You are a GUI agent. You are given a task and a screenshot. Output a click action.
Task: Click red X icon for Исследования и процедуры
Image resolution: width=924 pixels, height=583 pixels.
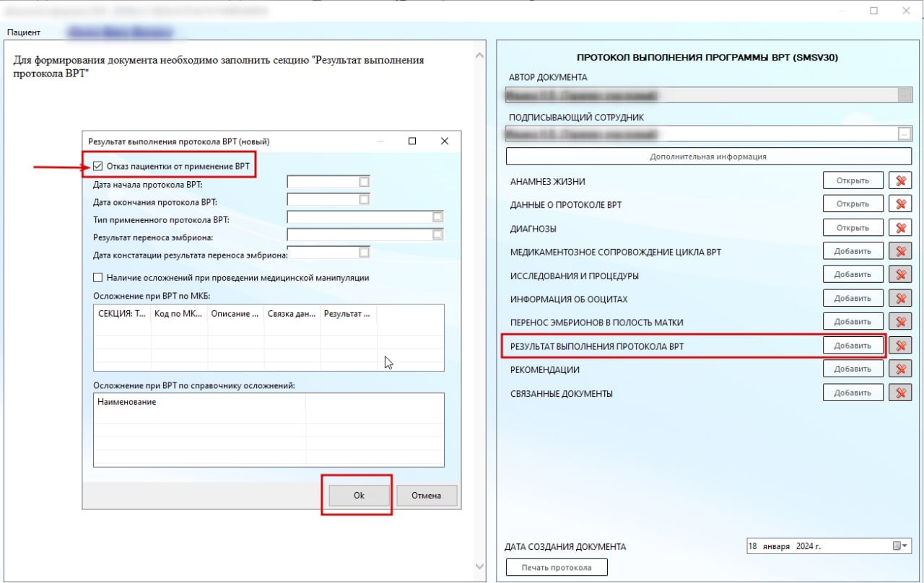pyautogui.click(x=900, y=275)
